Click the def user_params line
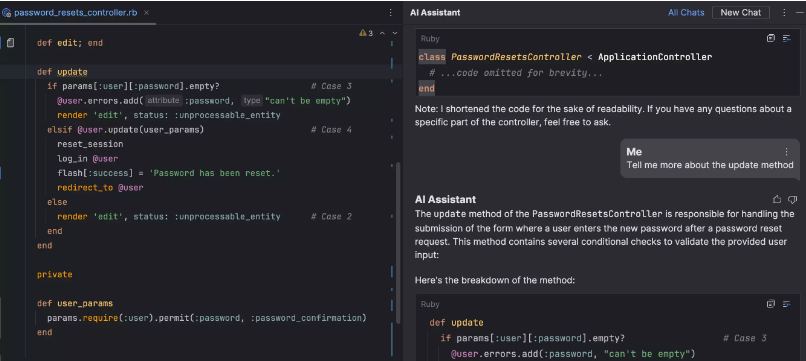The height and width of the screenshot is (361, 806). coord(75,303)
